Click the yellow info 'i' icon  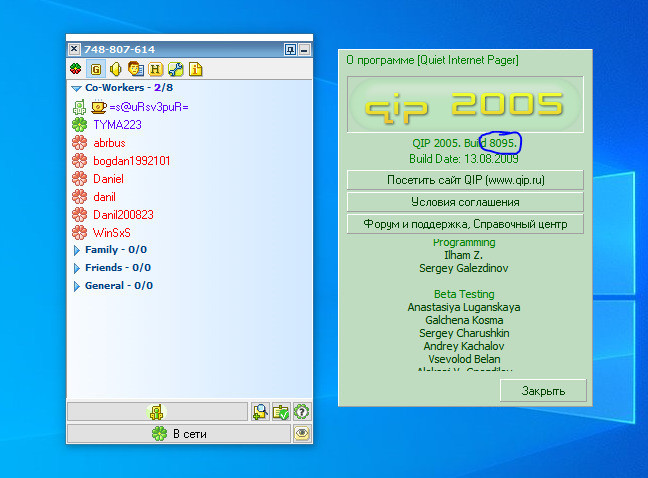tap(196, 69)
